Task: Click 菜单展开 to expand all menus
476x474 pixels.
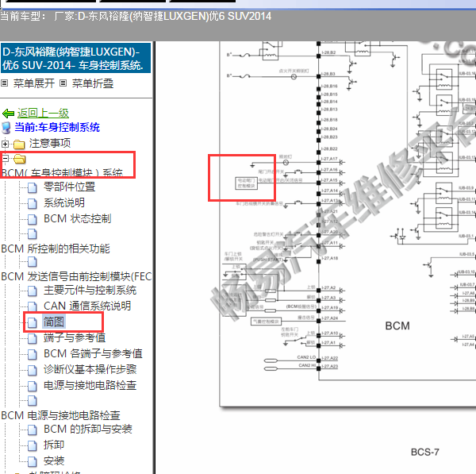Action: click(x=33, y=83)
